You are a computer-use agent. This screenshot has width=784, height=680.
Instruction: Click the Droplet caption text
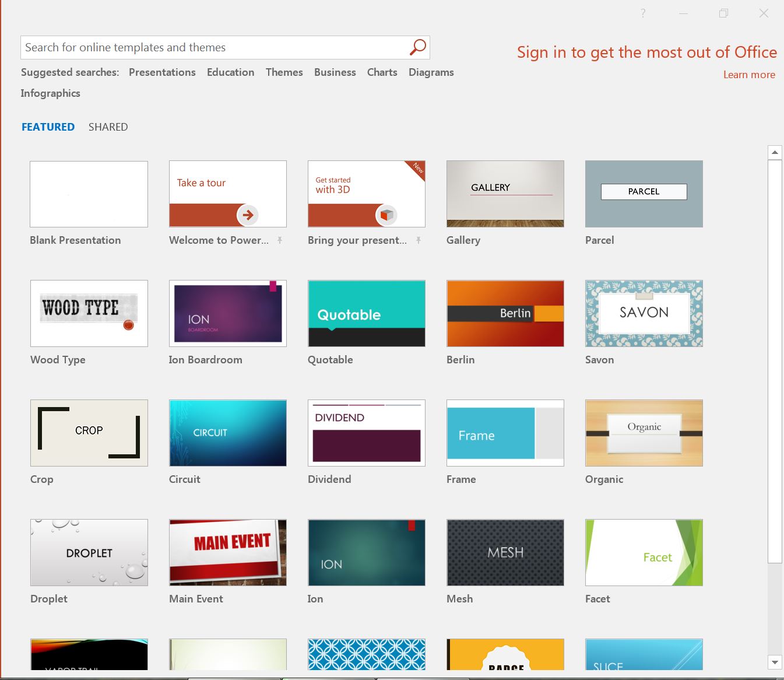(x=49, y=599)
